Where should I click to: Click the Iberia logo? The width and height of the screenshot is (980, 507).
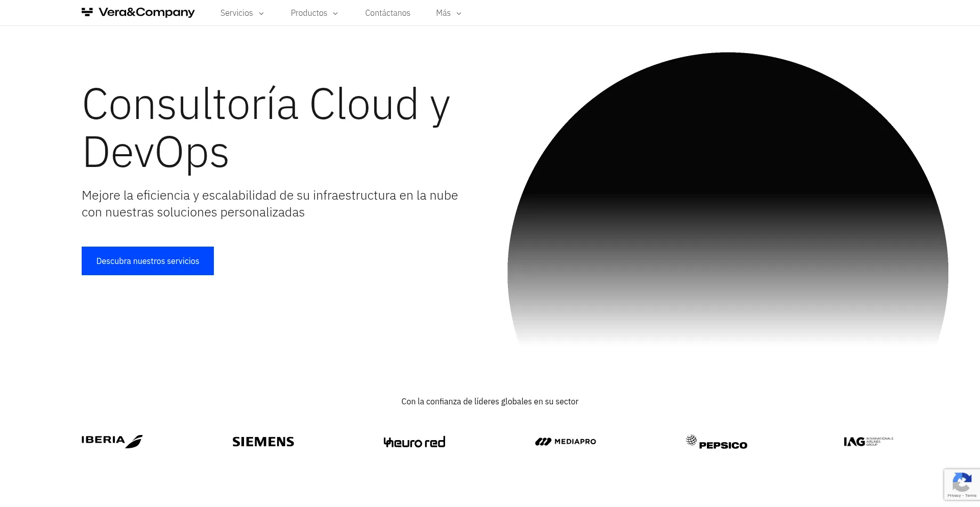tap(112, 441)
